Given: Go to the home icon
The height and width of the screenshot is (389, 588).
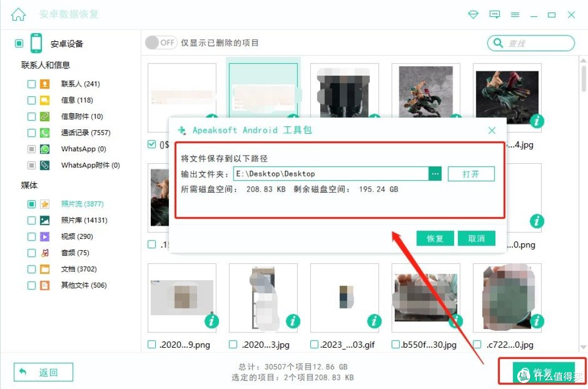Looking at the screenshot, I should [18, 15].
